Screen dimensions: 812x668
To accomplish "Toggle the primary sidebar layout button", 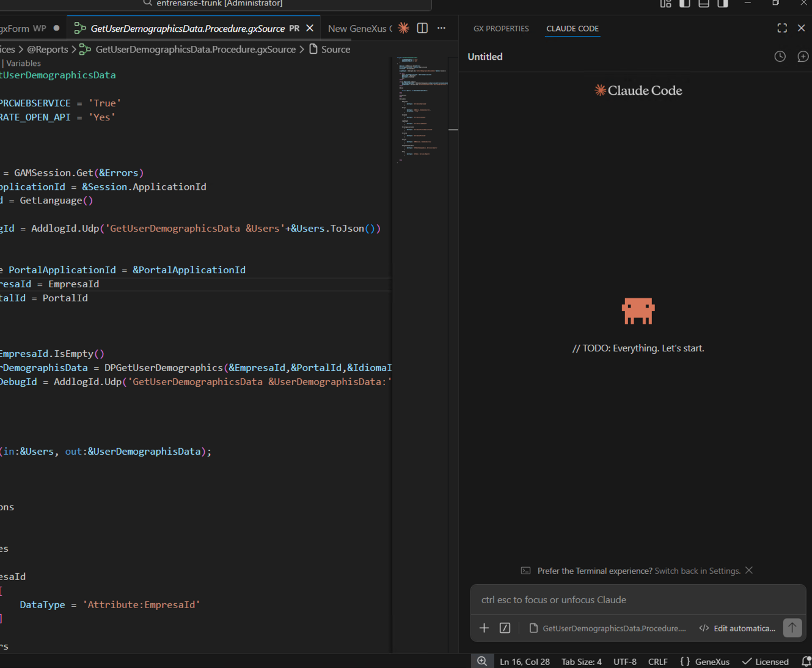I will point(684,4).
